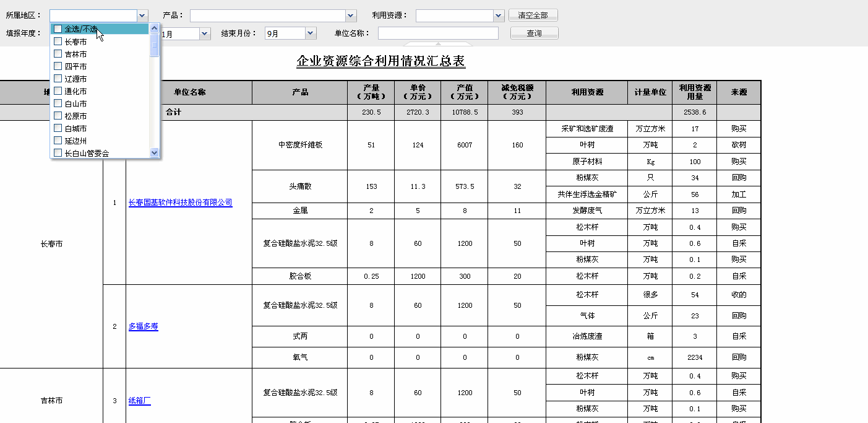This screenshot has width=868, height=423.
Task: Select the 式两 product cell
Action: (300, 336)
